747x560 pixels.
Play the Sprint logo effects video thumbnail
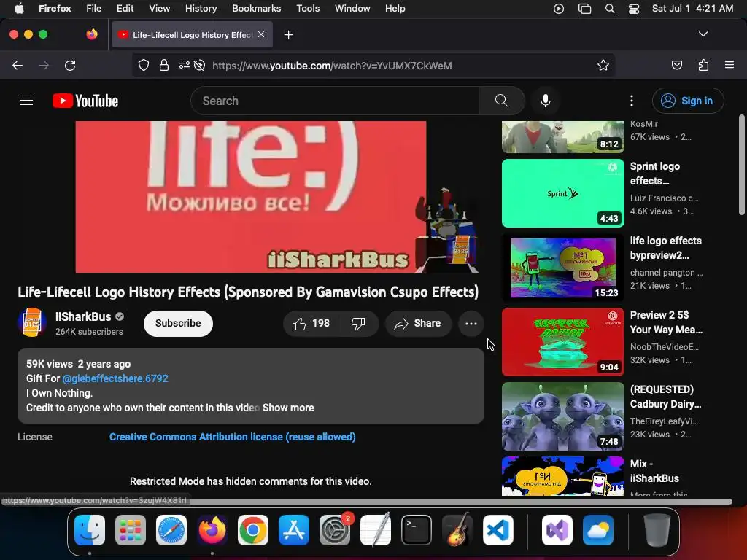click(563, 193)
